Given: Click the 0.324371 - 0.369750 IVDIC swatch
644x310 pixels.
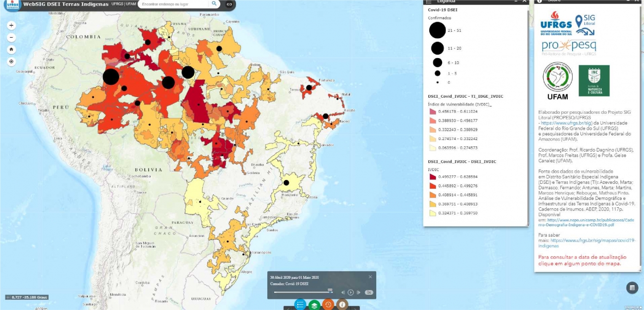Looking at the screenshot, I should [432, 213].
